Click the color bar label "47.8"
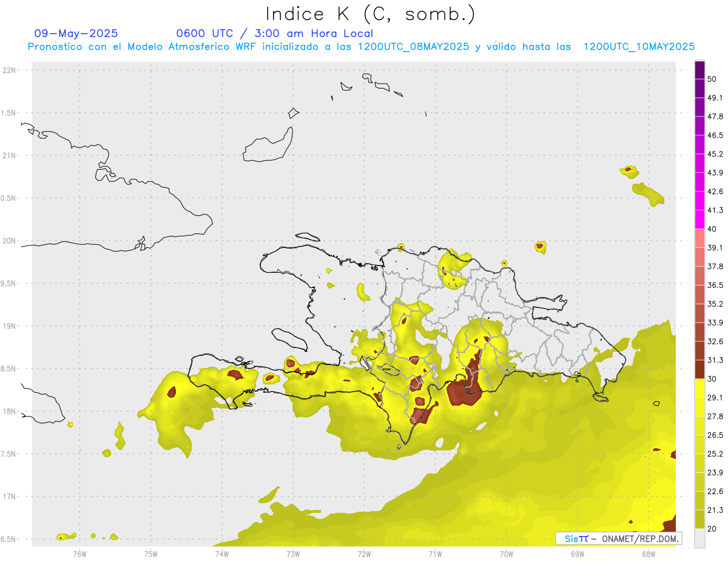 (x=715, y=116)
